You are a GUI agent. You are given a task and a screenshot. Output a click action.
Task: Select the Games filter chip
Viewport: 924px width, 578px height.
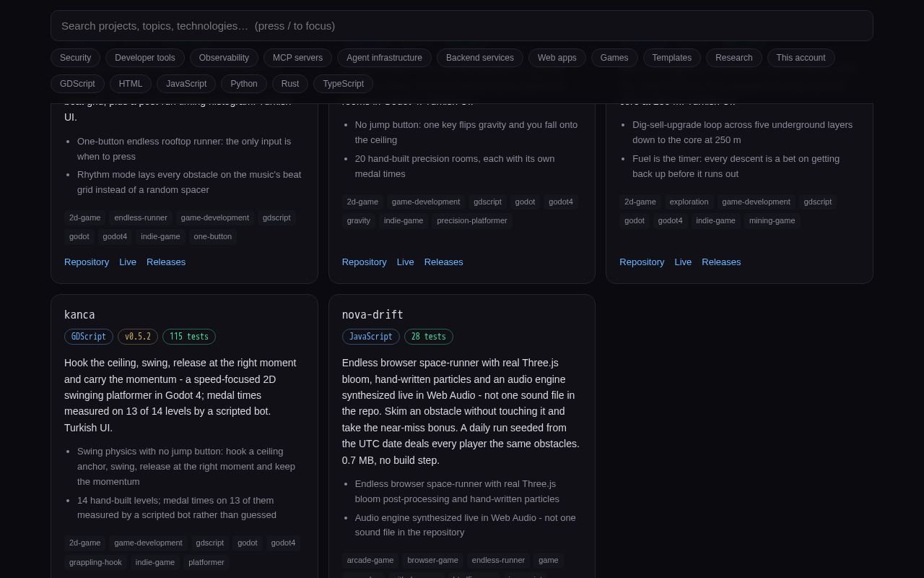(614, 58)
